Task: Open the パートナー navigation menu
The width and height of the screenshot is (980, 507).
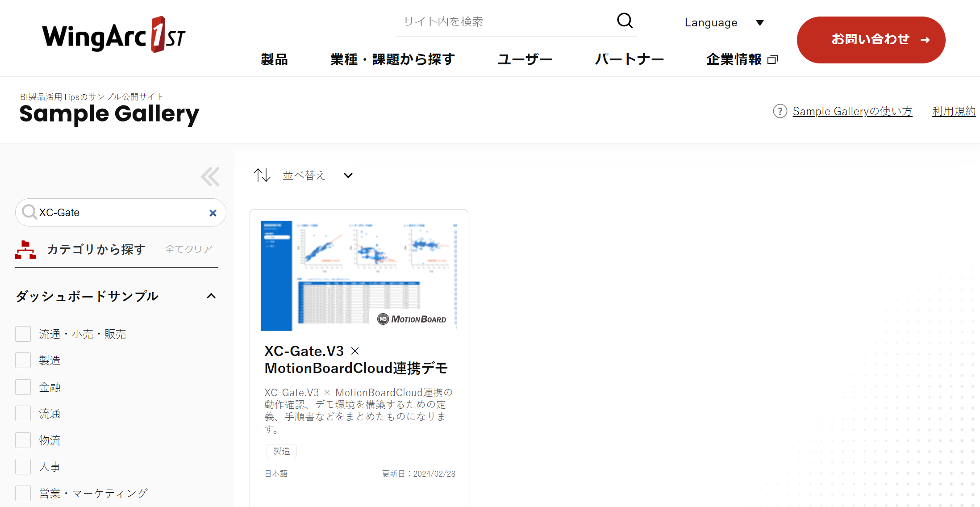Action: click(x=629, y=59)
